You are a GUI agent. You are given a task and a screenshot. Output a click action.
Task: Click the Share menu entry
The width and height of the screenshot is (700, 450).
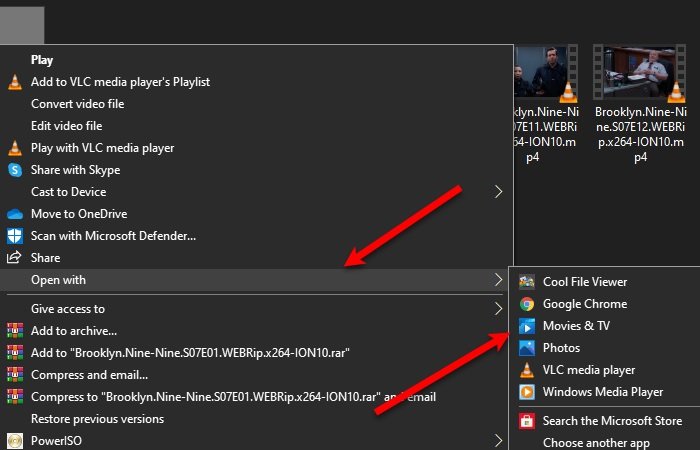(x=46, y=258)
